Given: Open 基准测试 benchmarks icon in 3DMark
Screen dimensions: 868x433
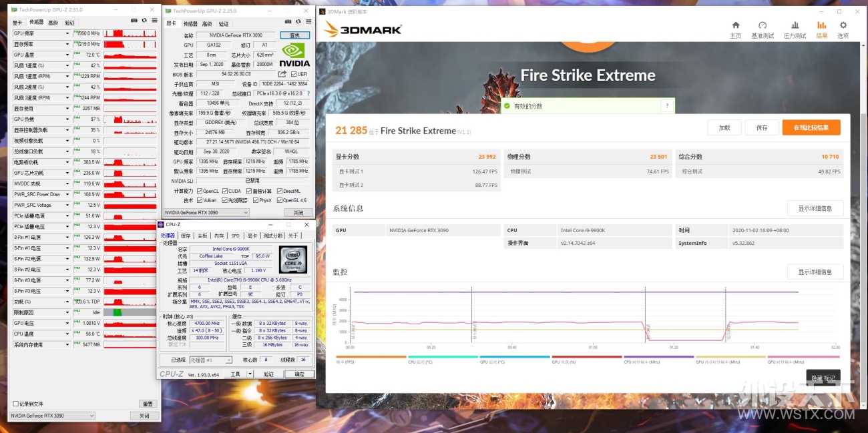Looking at the screenshot, I should [x=763, y=25].
